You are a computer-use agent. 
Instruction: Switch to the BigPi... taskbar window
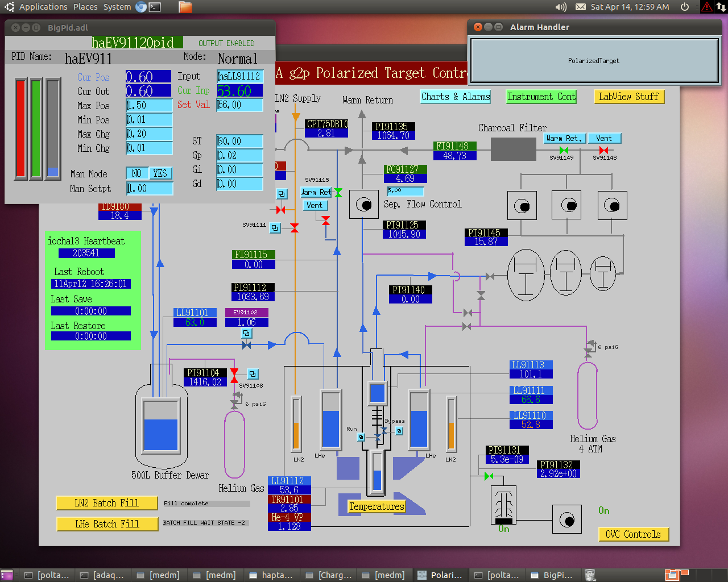pos(552,575)
